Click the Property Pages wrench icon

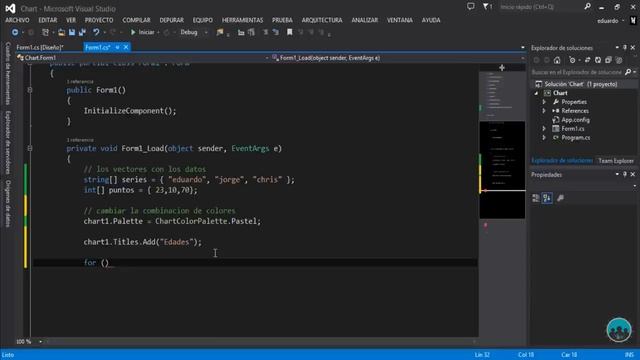560,198
